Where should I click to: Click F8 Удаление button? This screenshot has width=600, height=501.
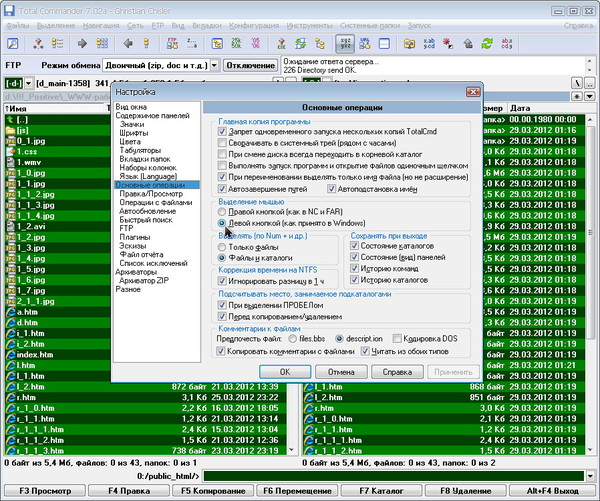pos(466,491)
